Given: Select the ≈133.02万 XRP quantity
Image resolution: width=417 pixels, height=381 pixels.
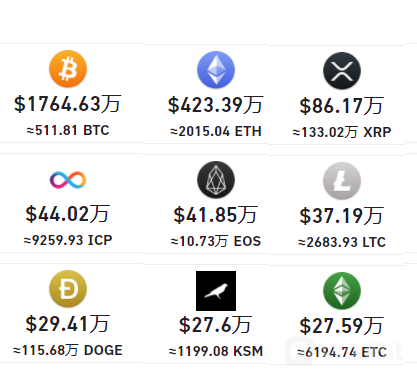Looking at the screenshot, I should coord(342,132).
